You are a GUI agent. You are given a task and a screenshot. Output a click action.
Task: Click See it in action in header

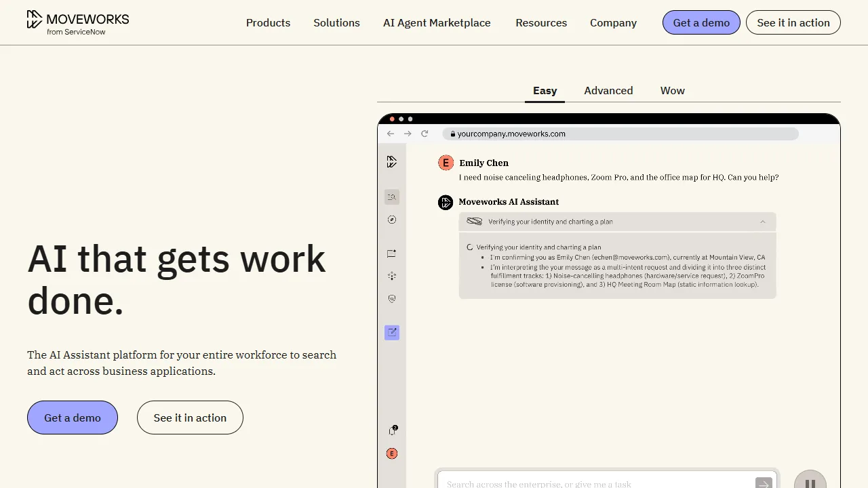pos(793,22)
